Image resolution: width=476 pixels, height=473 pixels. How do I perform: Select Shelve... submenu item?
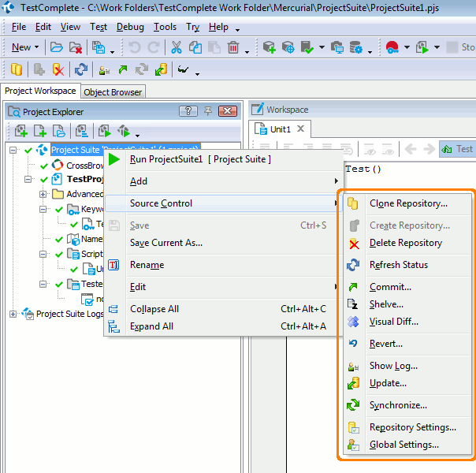(407, 304)
